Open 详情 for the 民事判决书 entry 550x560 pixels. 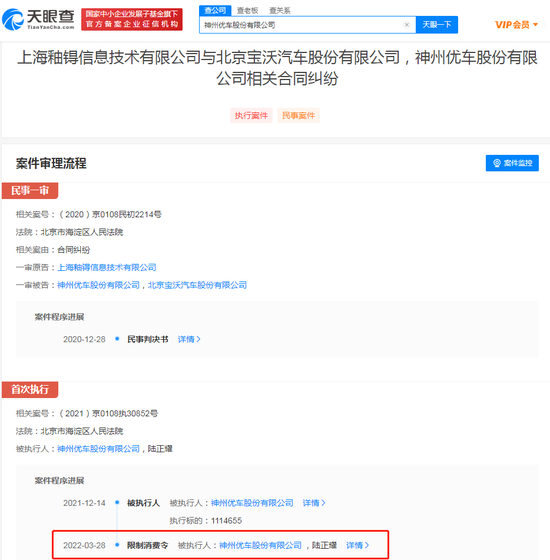tap(189, 339)
